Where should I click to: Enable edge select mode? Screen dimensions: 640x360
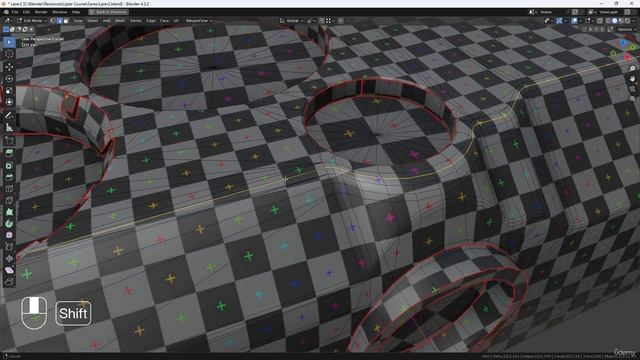[x=59, y=21]
